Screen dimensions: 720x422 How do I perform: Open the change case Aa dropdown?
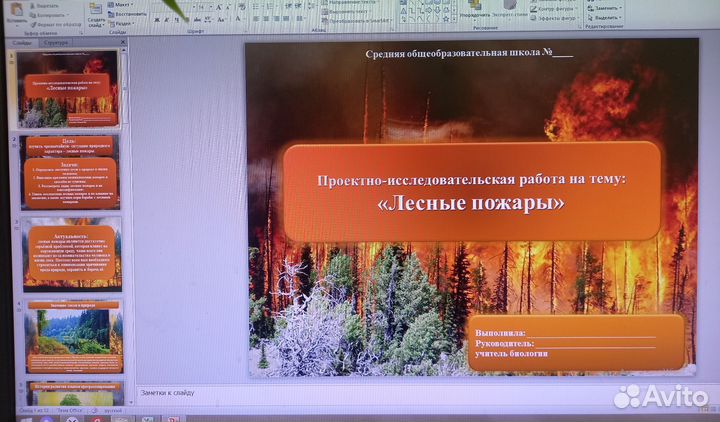[222, 20]
